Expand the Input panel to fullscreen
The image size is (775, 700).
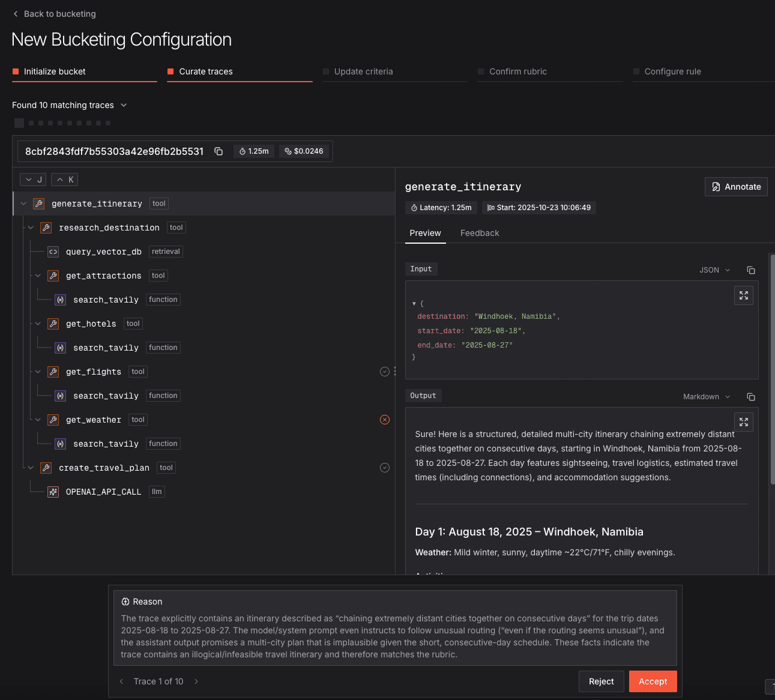(743, 295)
